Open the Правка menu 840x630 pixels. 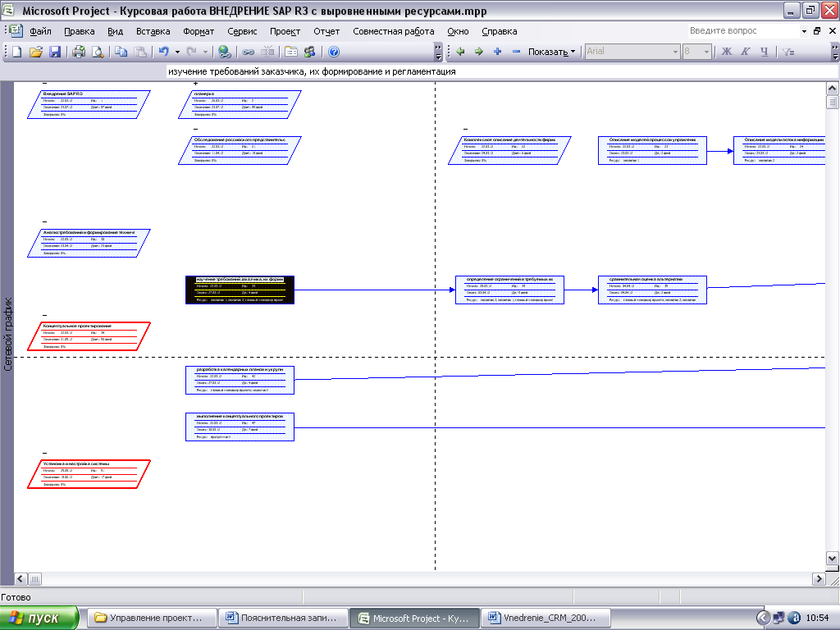tap(80, 31)
